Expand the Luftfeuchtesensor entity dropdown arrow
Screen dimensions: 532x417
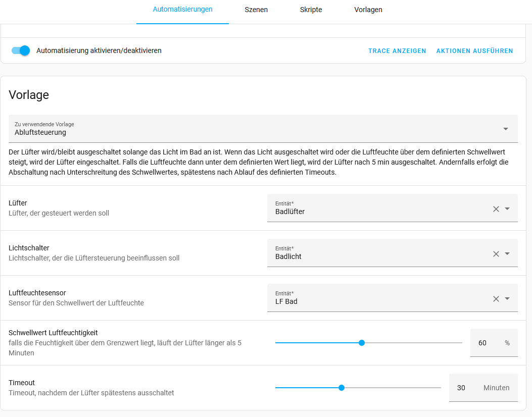click(507, 299)
